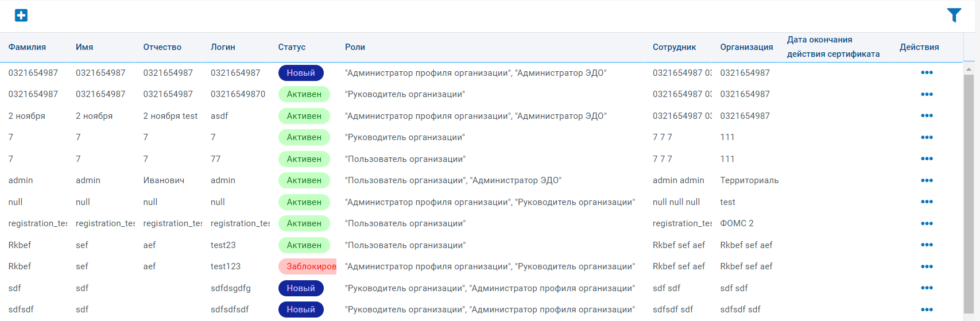
Task: Select login cell test123
Action: tap(226, 266)
